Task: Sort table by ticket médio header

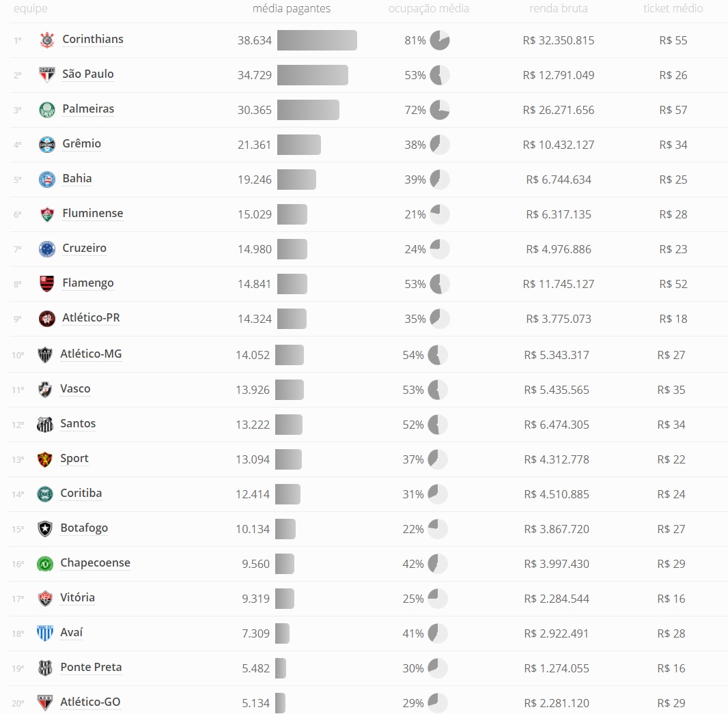Action: (673, 8)
